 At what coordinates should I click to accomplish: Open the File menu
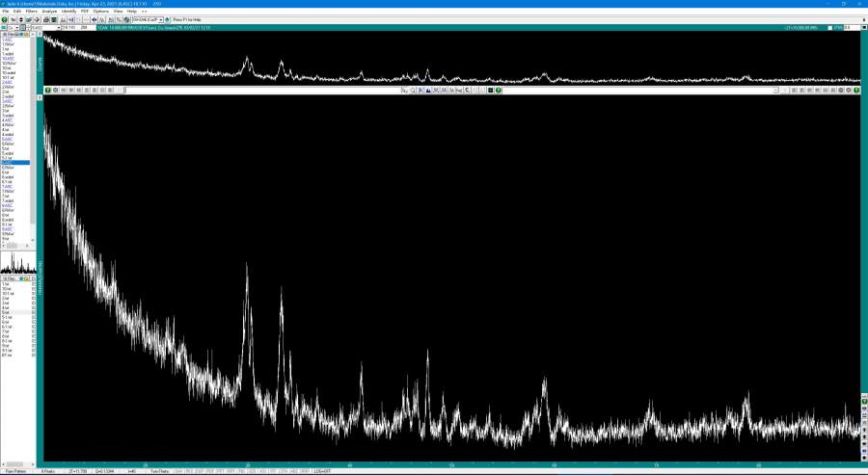[6, 11]
